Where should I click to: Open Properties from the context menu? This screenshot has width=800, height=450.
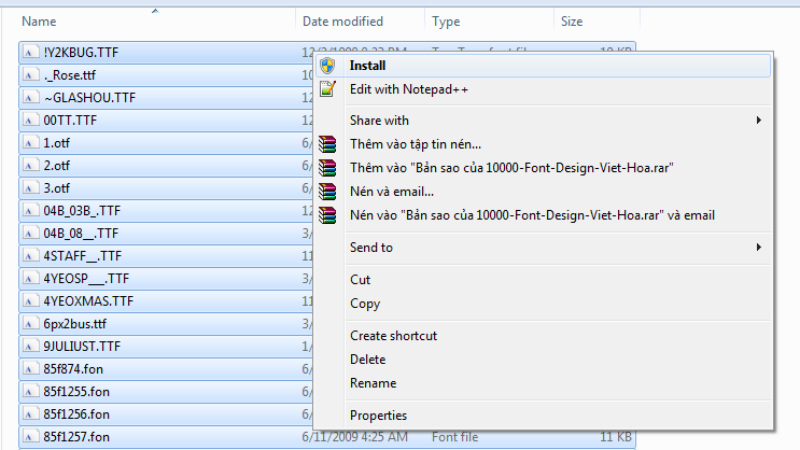pyautogui.click(x=378, y=415)
